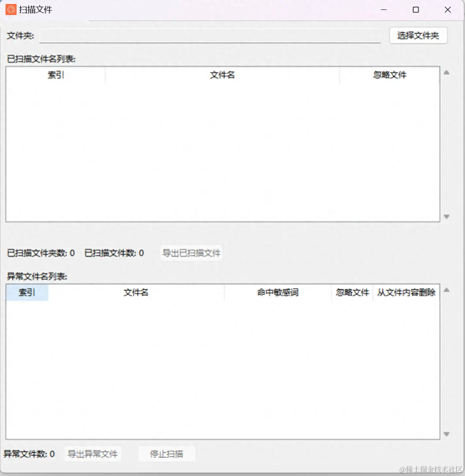Minimize the 扫描文件 window
The image size is (465, 476).
[384, 9]
